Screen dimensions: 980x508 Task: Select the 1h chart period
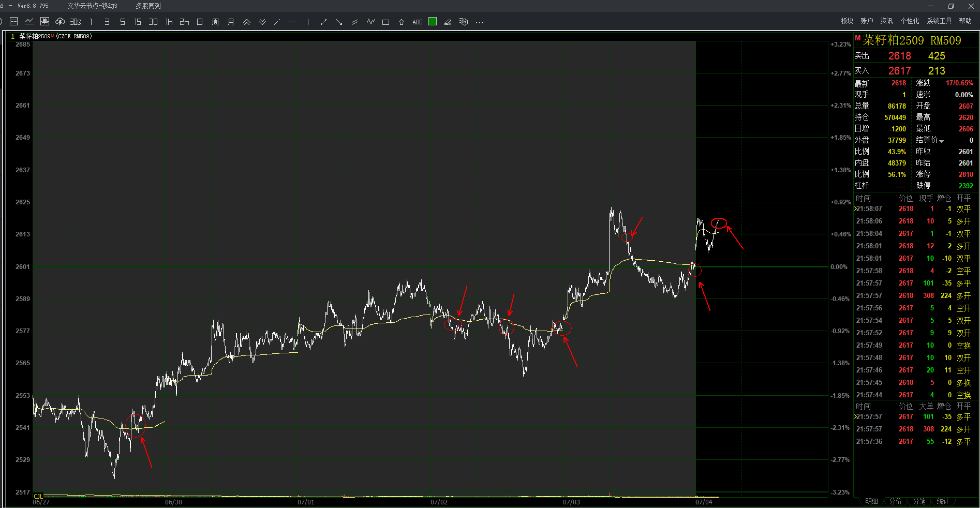(169, 22)
